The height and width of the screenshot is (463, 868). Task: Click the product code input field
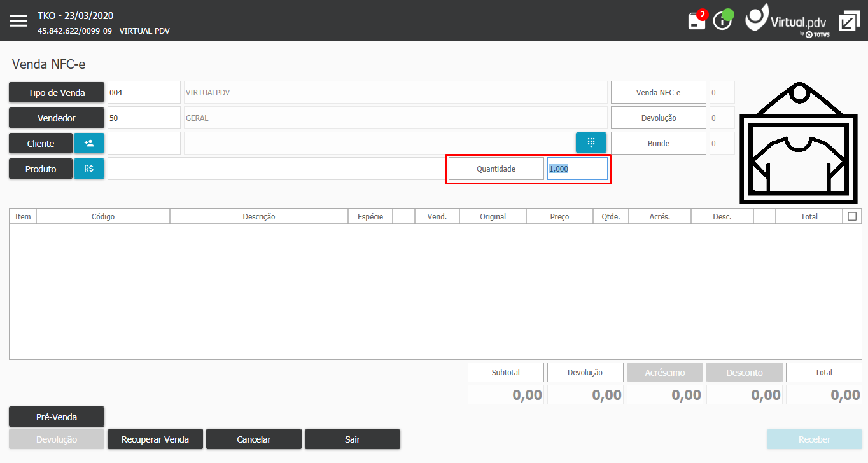click(276, 169)
